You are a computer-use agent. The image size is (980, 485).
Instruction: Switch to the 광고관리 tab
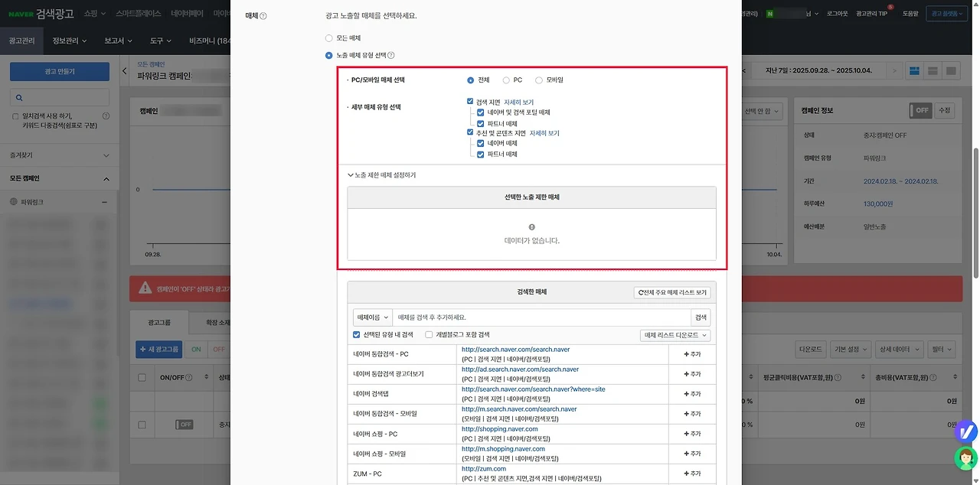(23, 41)
